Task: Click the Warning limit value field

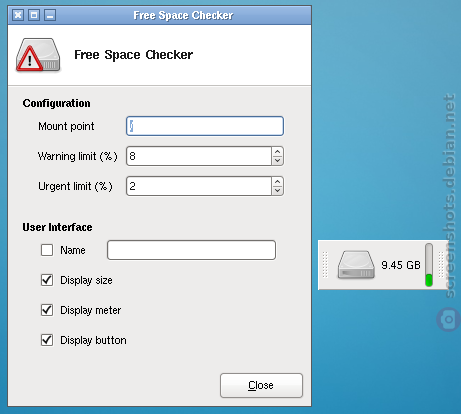Action: point(199,156)
